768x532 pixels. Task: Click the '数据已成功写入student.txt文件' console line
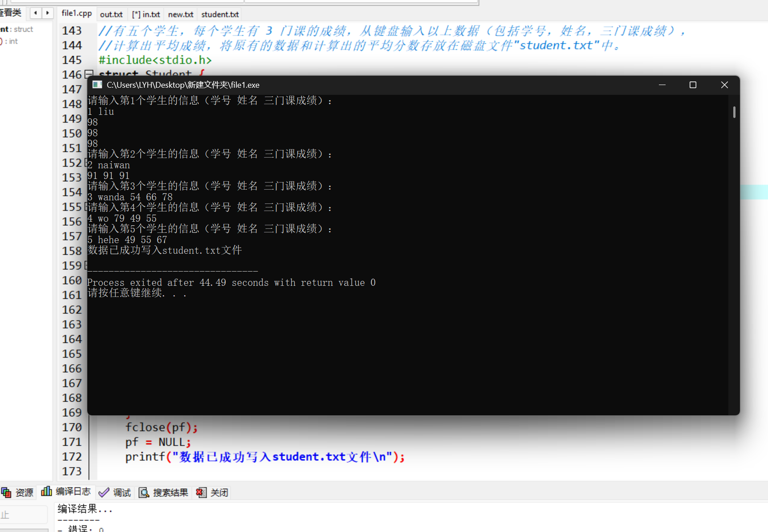pyautogui.click(x=165, y=250)
